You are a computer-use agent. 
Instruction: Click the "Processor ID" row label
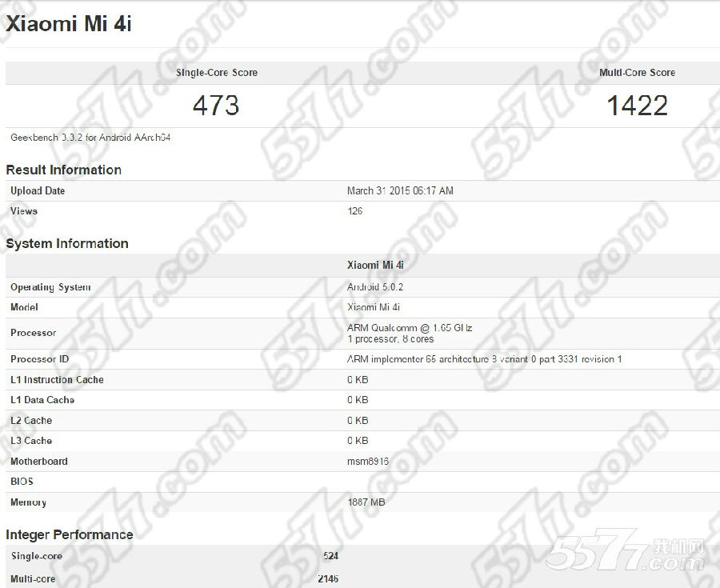coord(39,359)
